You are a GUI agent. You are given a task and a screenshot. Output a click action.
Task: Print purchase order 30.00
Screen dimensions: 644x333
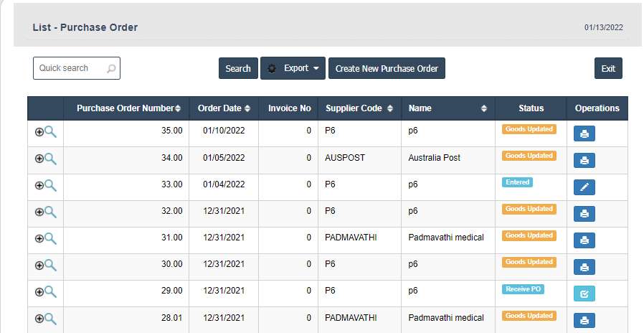coord(584,267)
